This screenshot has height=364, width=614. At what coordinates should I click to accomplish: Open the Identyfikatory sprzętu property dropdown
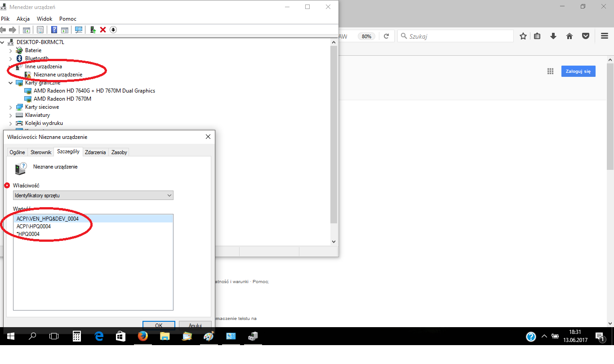point(93,195)
